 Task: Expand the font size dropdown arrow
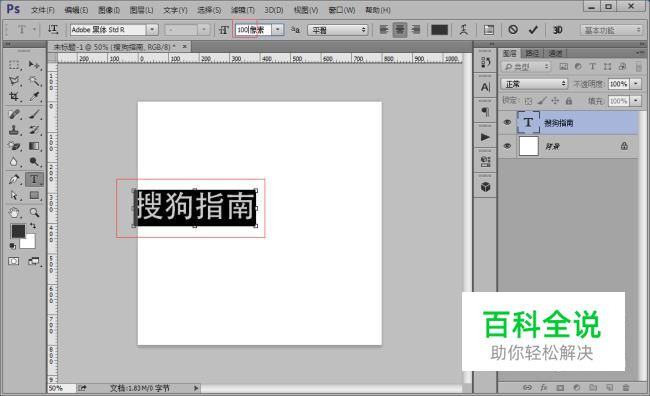(x=278, y=29)
